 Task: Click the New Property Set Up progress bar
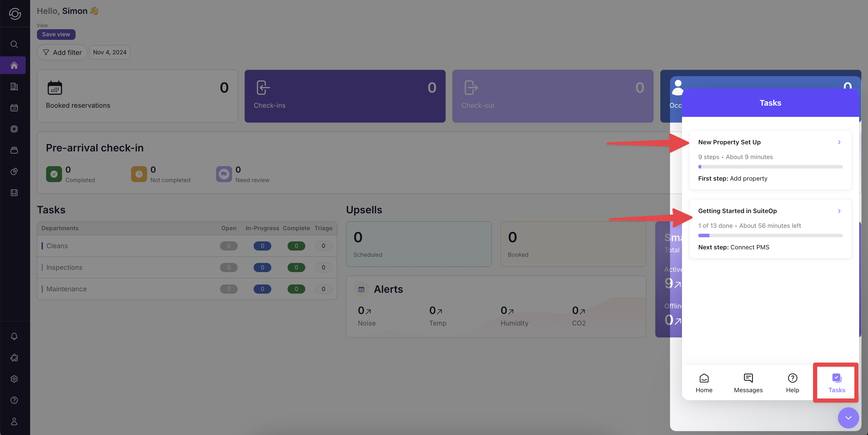pos(770,167)
